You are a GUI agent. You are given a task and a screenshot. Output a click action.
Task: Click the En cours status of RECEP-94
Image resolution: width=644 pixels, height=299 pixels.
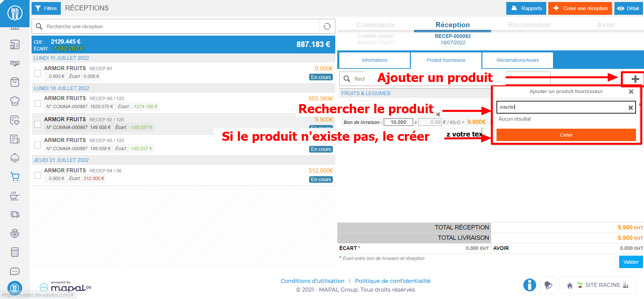(x=321, y=179)
